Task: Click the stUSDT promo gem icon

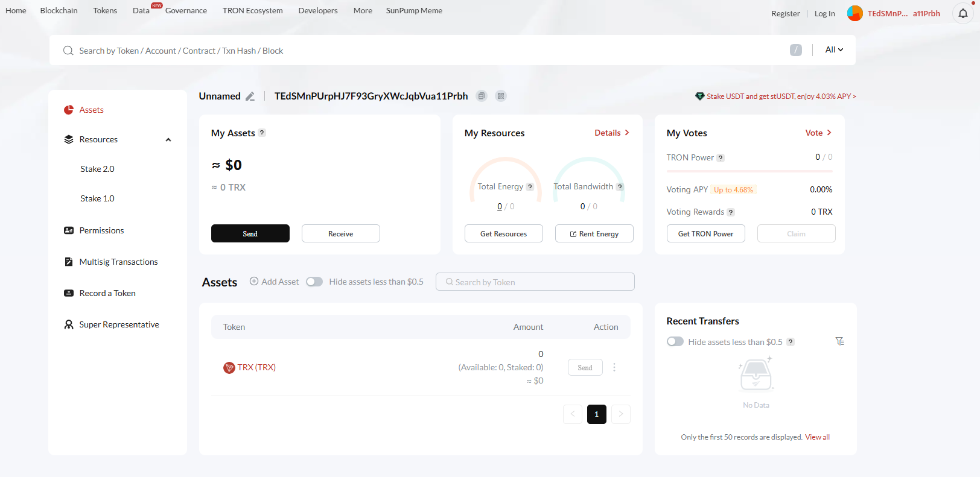Action: point(700,96)
